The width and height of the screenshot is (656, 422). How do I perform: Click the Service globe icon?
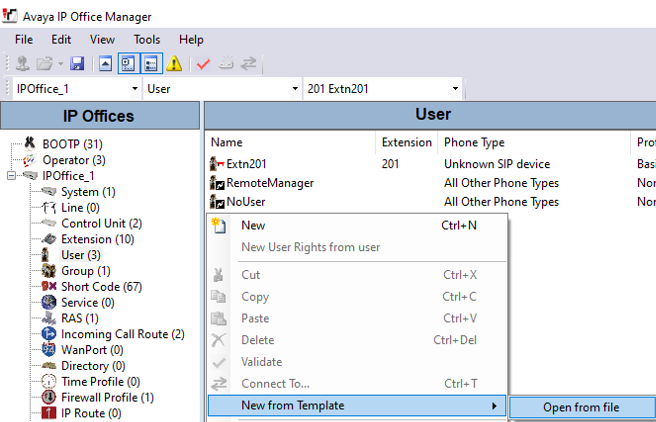[x=49, y=302]
